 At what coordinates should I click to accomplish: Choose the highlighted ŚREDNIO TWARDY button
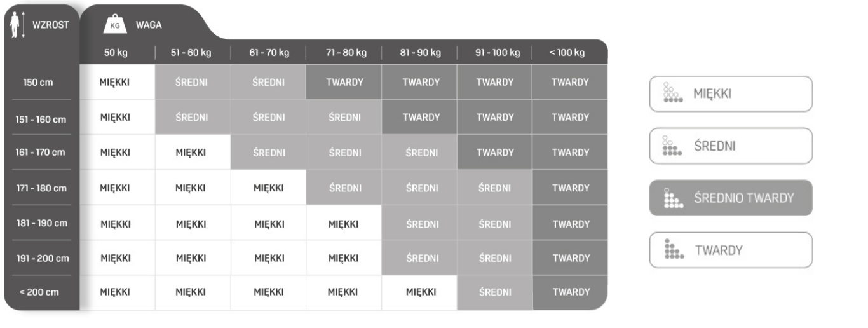[x=731, y=198]
